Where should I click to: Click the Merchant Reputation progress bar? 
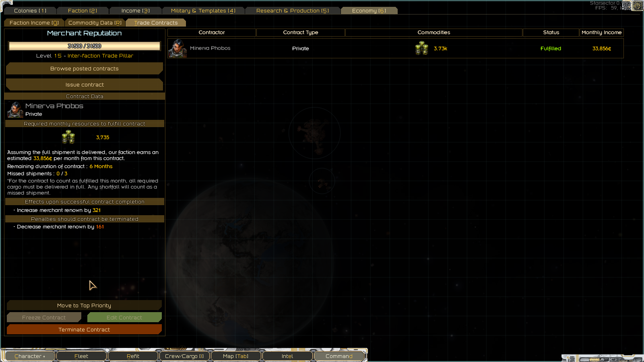85,46
